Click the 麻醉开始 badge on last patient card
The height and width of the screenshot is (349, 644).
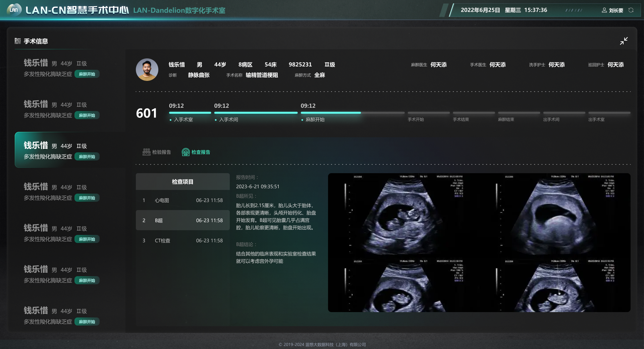pyautogui.click(x=87, y=322)
